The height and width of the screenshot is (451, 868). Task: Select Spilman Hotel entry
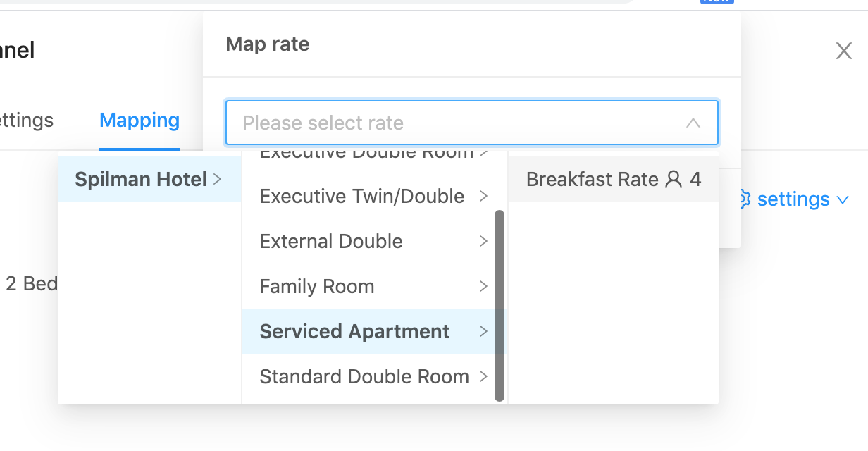coord(149,179)
